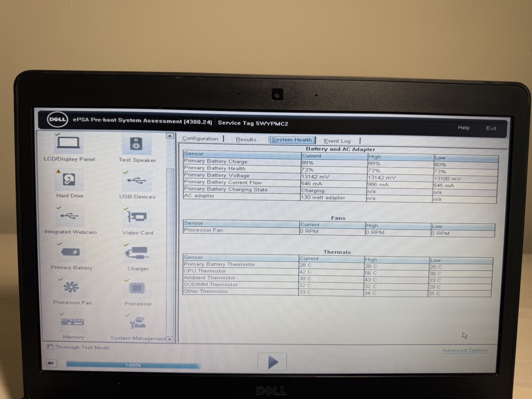Click the 'Thermals' section heading

[x=337, y=252]
